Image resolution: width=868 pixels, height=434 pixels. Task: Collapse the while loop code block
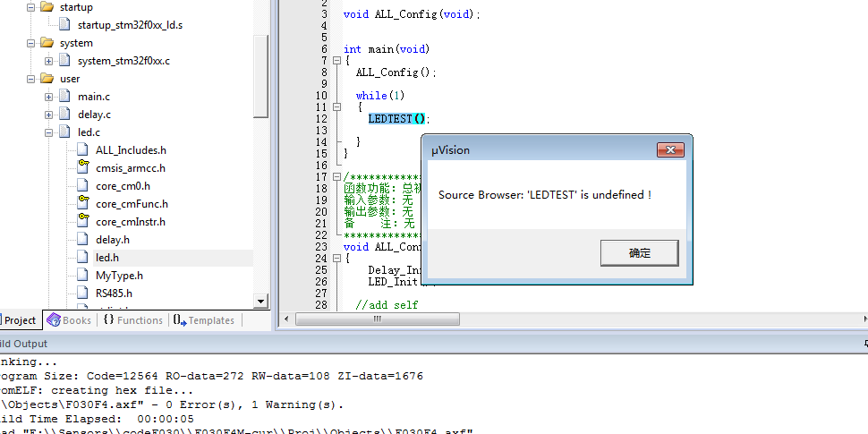(336, 106)
